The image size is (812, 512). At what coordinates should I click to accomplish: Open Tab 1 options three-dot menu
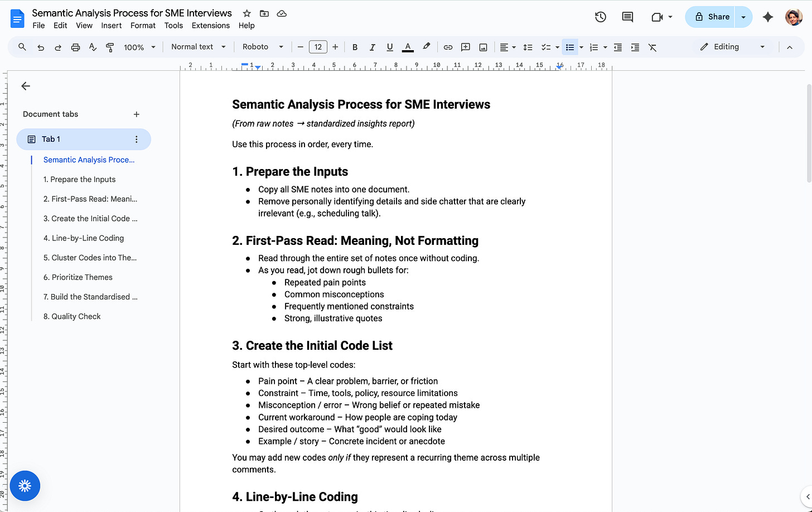coord(137,139)
